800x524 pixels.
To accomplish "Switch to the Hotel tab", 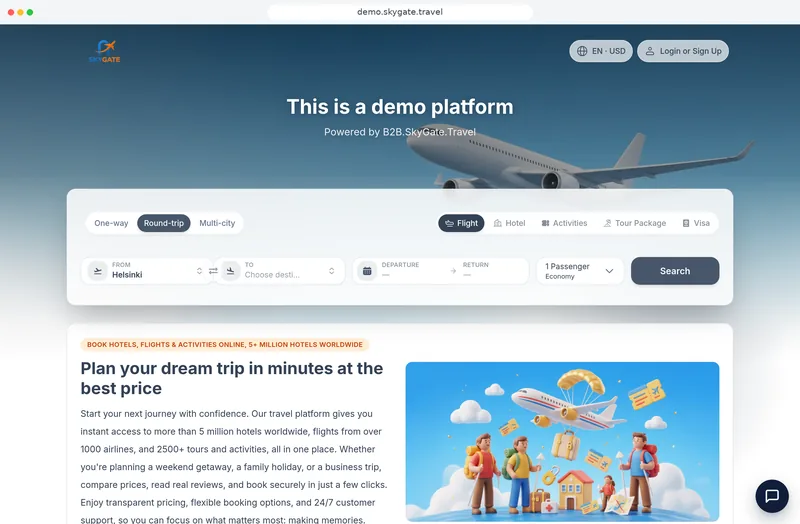I will tap(509, 223).
